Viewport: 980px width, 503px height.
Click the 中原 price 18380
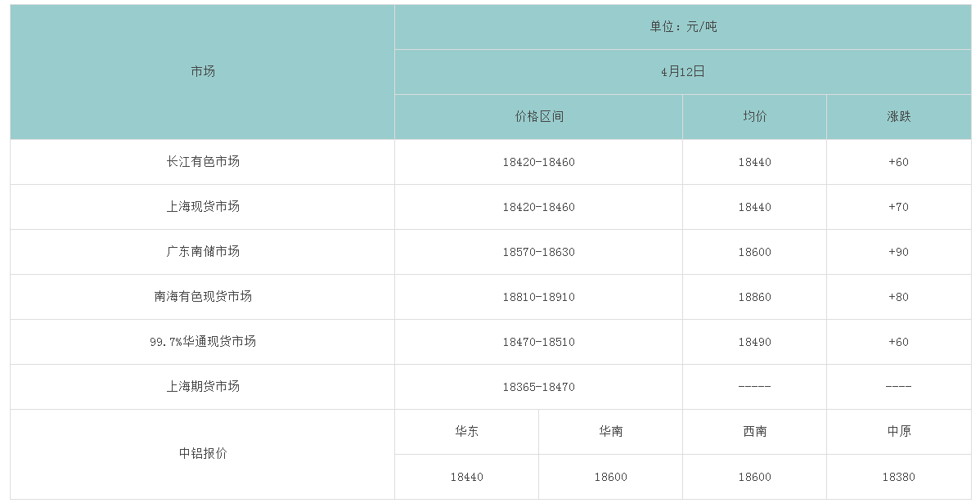[898, 477]
